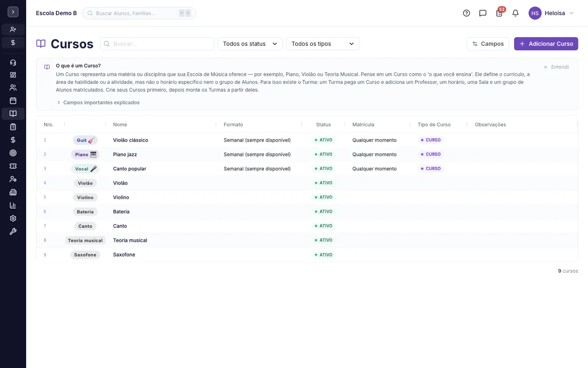Click the add-person icon in the sidebar
This screenshot has height=368, width=588.
pyautogui.click(x=13, y=29)
